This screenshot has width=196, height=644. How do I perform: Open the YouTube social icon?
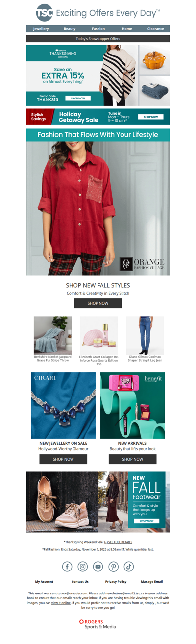click(98, 566)
